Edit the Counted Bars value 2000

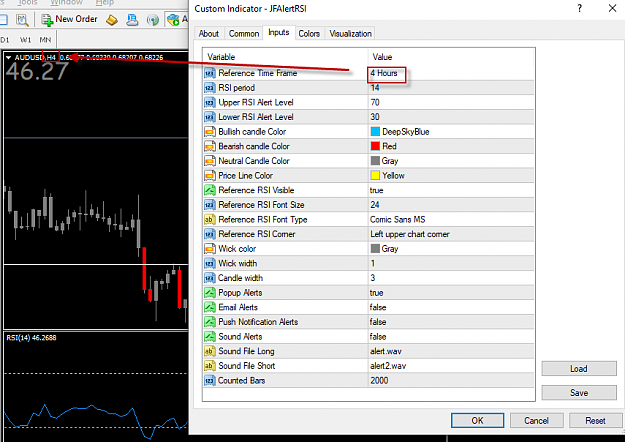379,381
